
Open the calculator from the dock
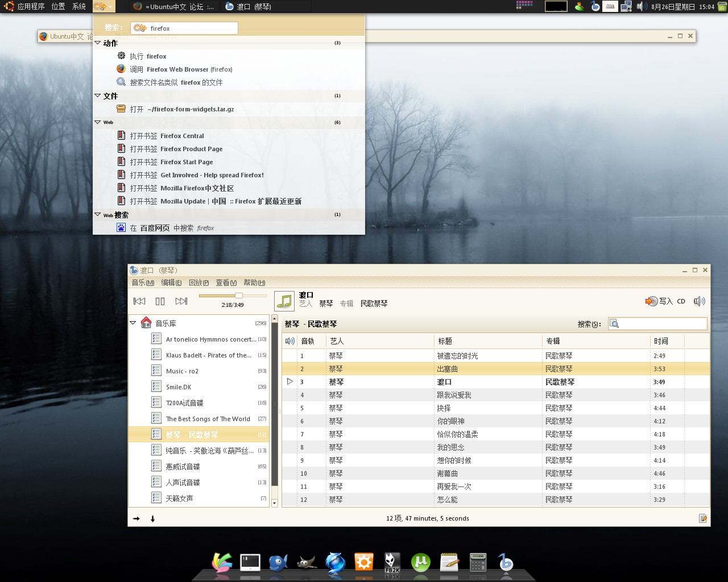pyautogui.click(x=478, y=562)
